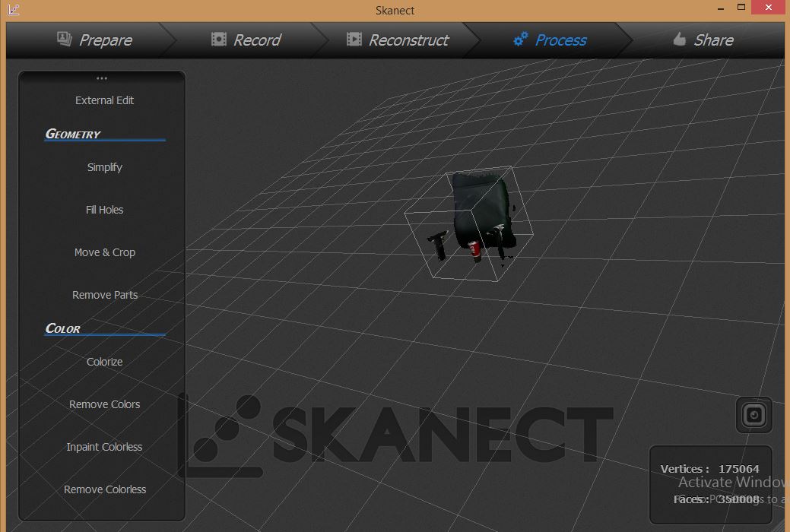The height and width of the screenshot is (532, 790).
Task: Close the Skanect window
Action: coord(769,7)
